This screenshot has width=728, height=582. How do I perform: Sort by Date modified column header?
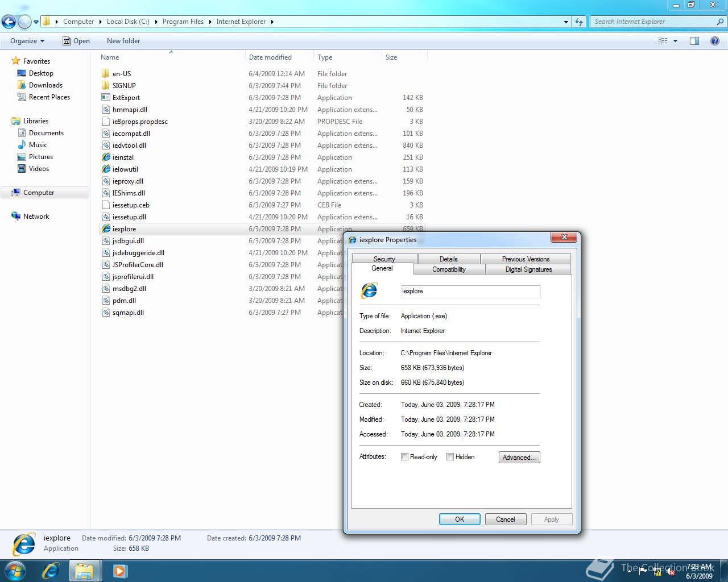[279, 57]
